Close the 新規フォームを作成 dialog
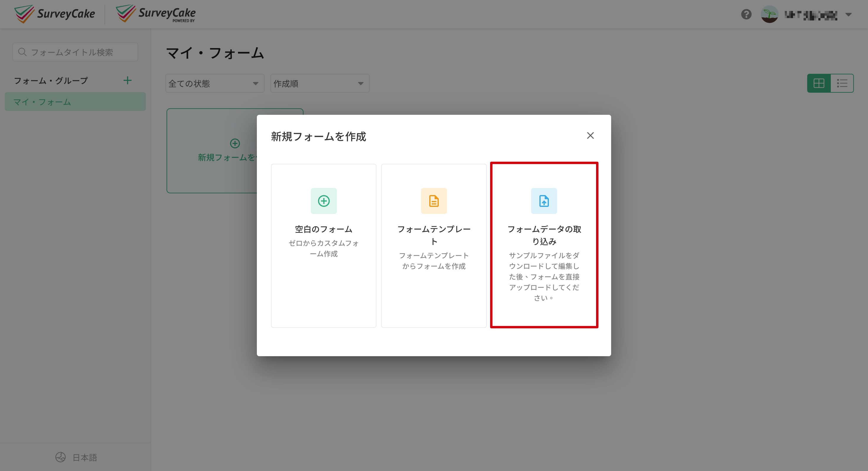This screenshot has width=868, height=471. [x=590, y=135]
